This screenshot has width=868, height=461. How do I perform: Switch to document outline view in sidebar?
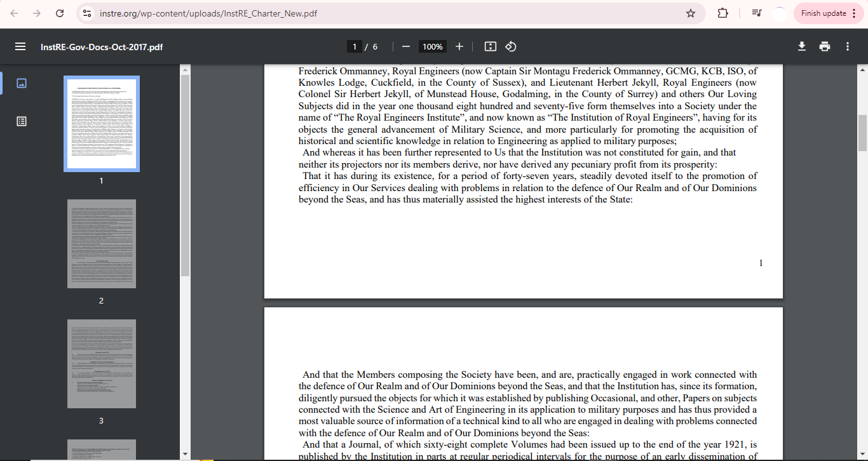coord(22,121)
